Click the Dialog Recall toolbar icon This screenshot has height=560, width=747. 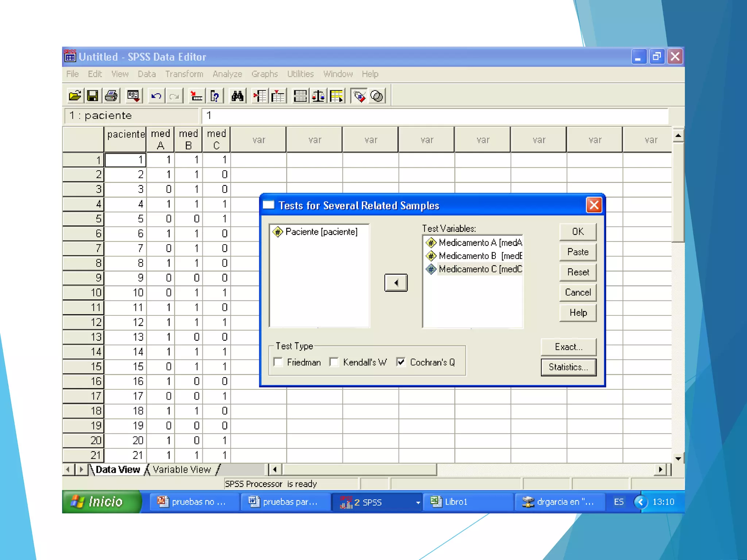click(133, 96)
